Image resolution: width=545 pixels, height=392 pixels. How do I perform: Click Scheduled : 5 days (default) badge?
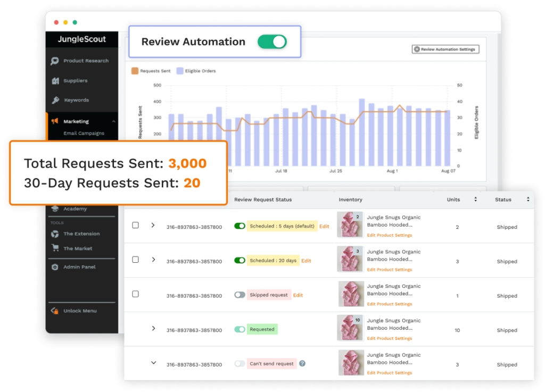pos(282,226)
